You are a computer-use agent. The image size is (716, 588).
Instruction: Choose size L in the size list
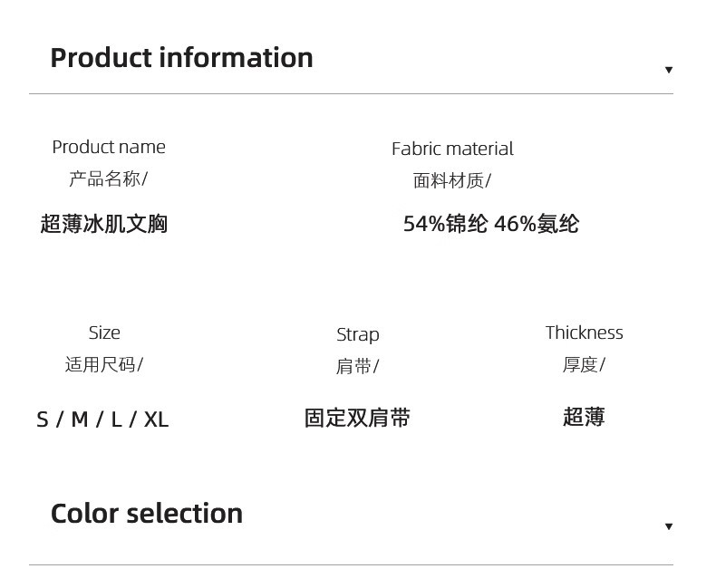pos(116,419)
